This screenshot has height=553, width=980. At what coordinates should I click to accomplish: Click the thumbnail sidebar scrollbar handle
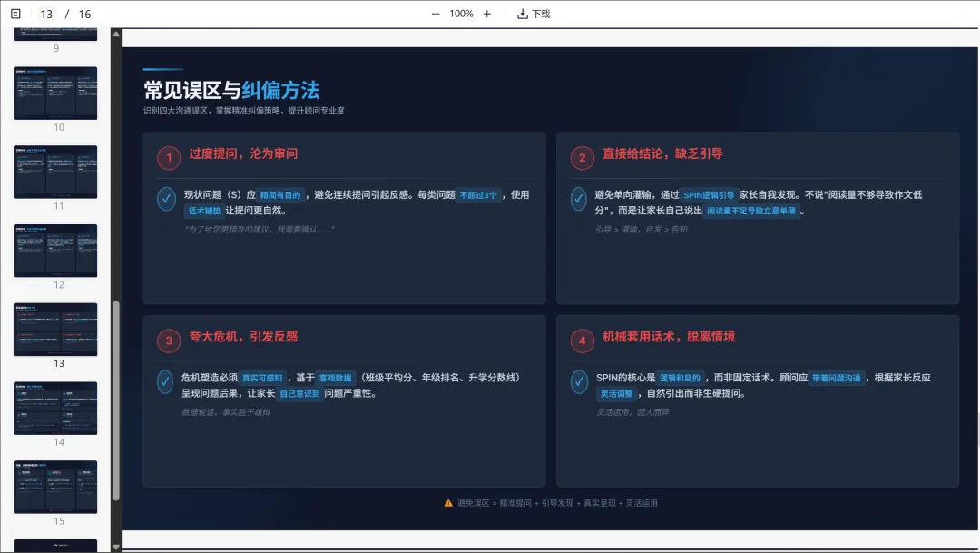[115, 401]
